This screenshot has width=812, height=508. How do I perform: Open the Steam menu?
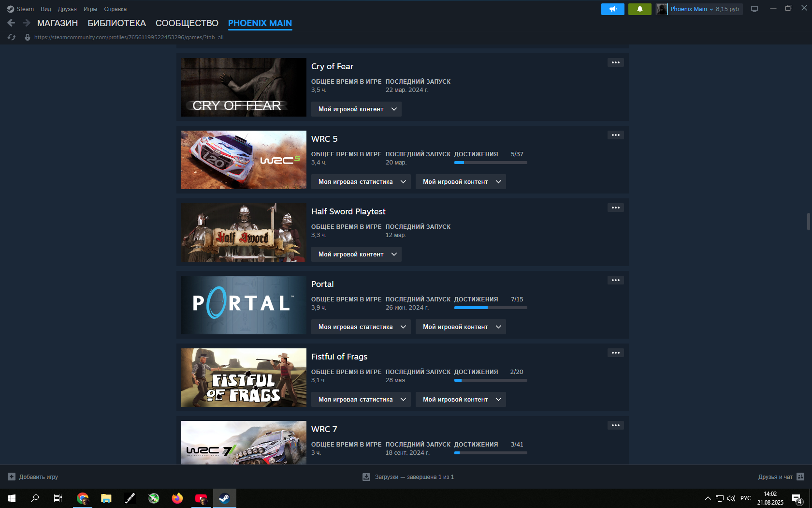tap(25, 9)
